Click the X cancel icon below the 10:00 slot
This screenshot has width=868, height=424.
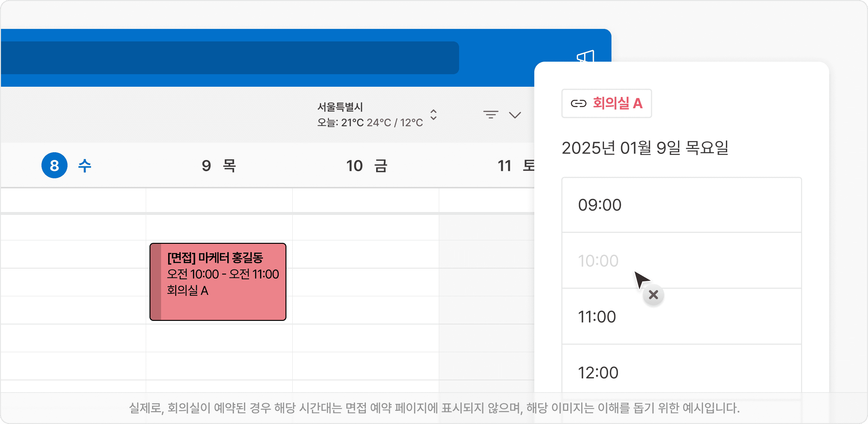(653, 295)
